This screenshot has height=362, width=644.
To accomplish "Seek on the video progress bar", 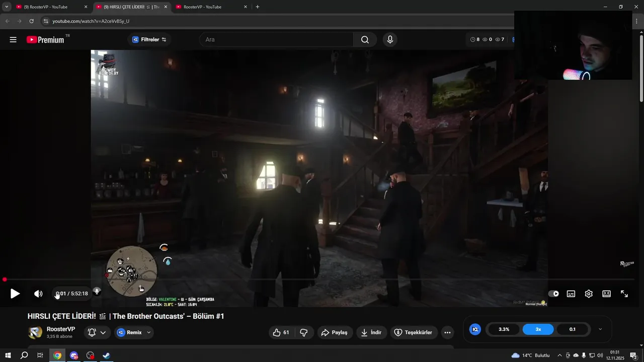I will pyautogui.click(x=319, y=280).
